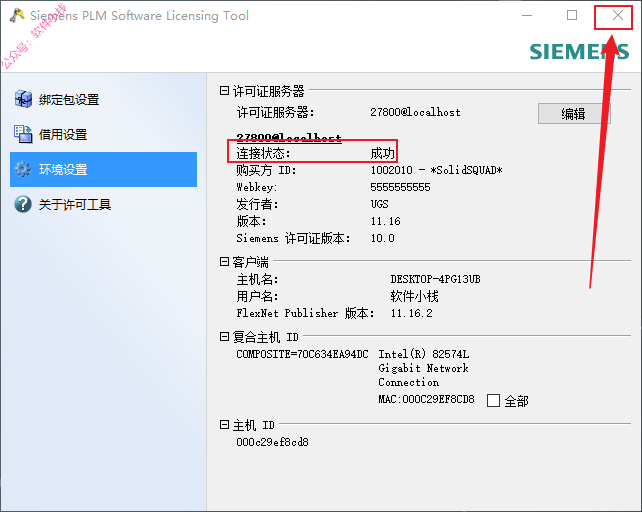The width and height of the screenshot is (642, 512).
Task: Maximize the licensing tool window
Action: pyautogui.click(x=572, y=16)
